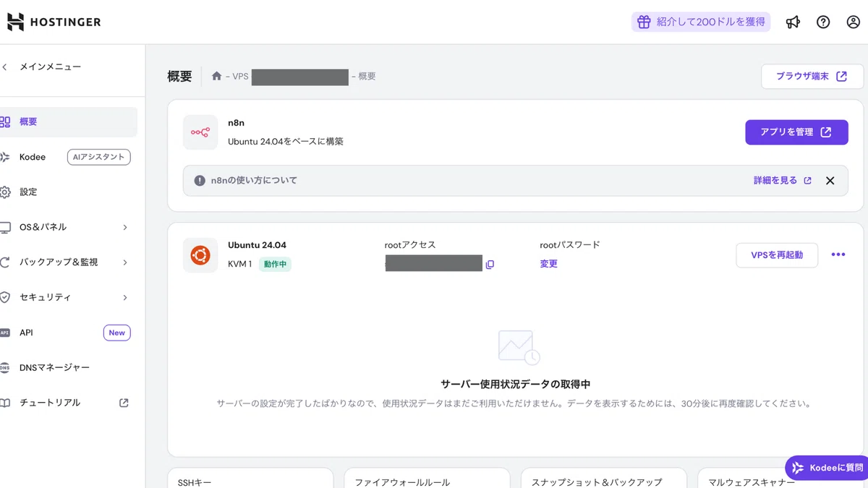Open the ファイアウォールルール card
Image resolution: width=868 pixels, height=488 pixels.
coord(427,478)
